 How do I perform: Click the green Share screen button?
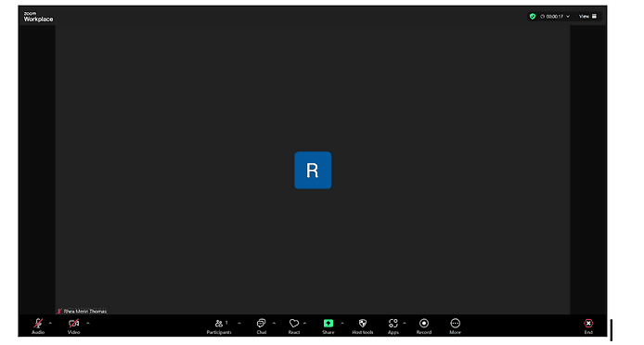click(x=328, y=326)
